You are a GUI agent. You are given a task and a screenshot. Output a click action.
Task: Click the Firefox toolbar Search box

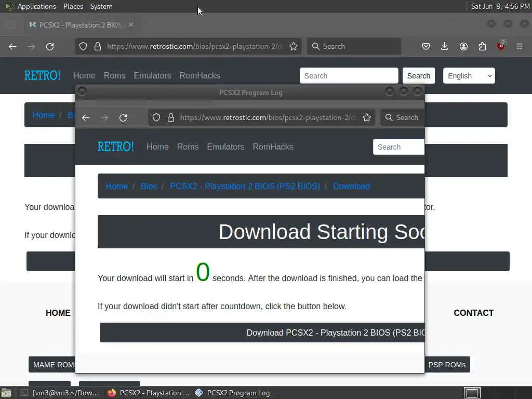[354, 46]
